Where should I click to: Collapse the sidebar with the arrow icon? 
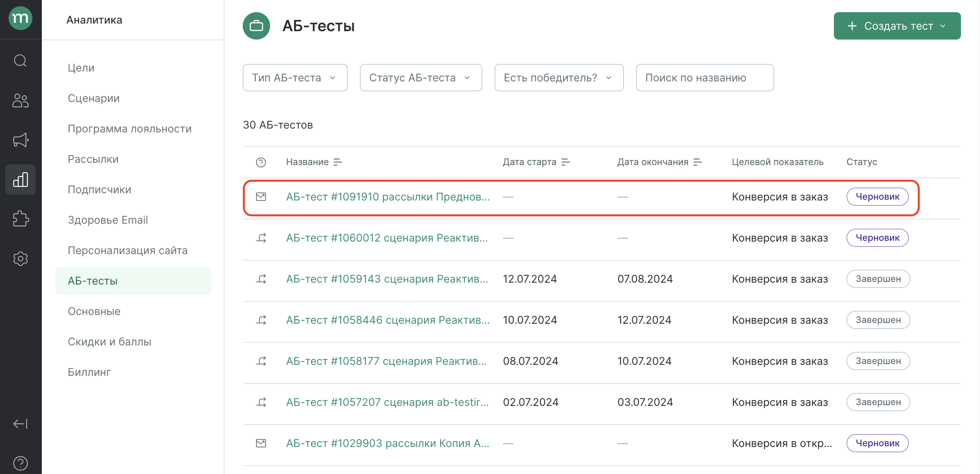21,423
